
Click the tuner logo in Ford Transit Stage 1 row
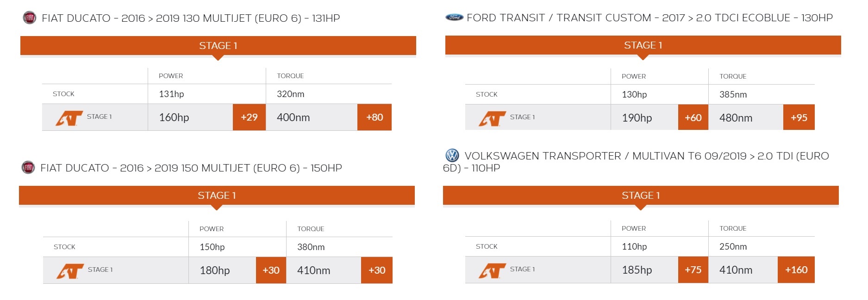point(493,118)
